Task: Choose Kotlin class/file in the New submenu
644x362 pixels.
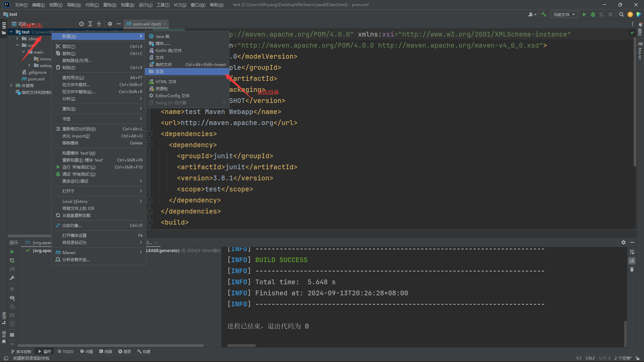Action: pyautogui.click(x=187, y=51)
